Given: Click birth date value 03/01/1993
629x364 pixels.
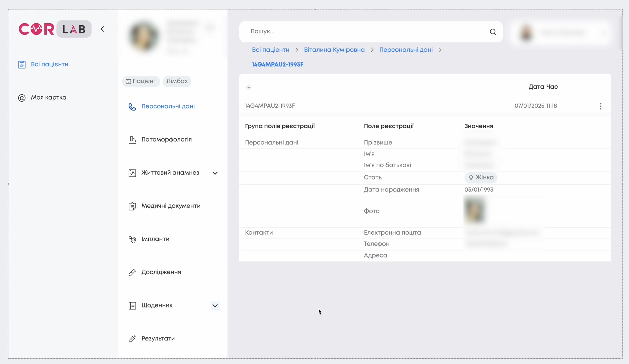Looking at the screenshot, I should tap(478, 190).
